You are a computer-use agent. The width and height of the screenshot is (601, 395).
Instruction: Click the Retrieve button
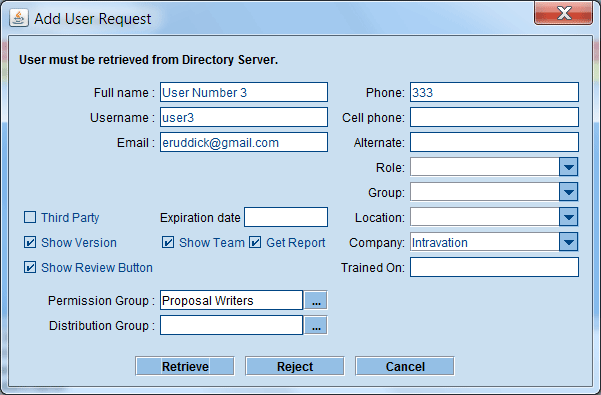coord(185,366)
